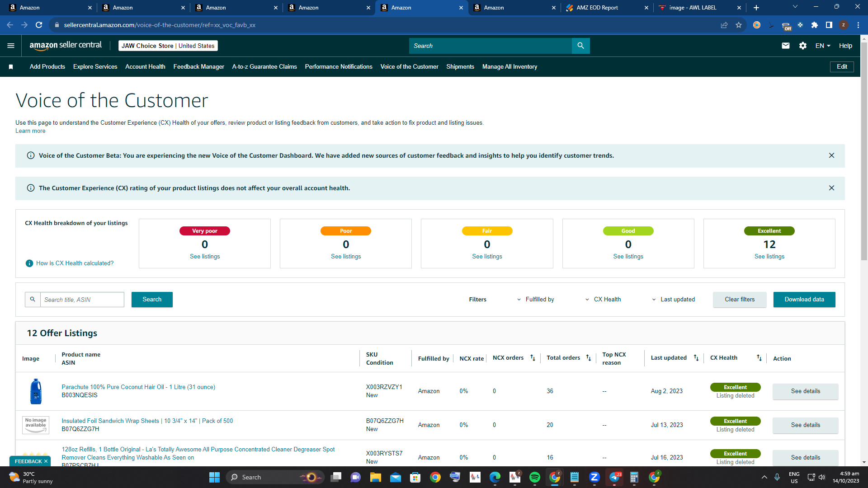Open Shipments menu item
This screenshot has width=868, height=488.
[x=460, y=67]
